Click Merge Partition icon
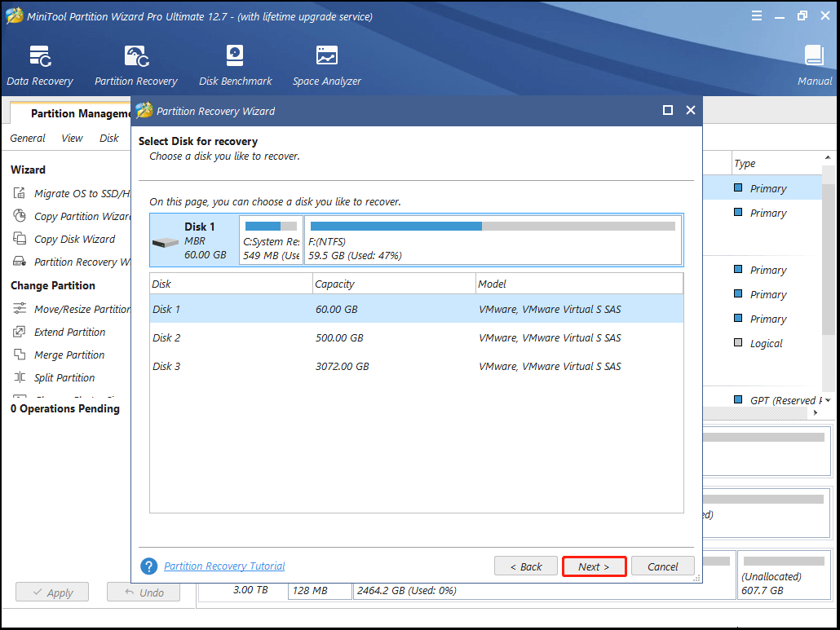Image resolution: width=840 pixels, height=630 pixels. tap(20, 355)
